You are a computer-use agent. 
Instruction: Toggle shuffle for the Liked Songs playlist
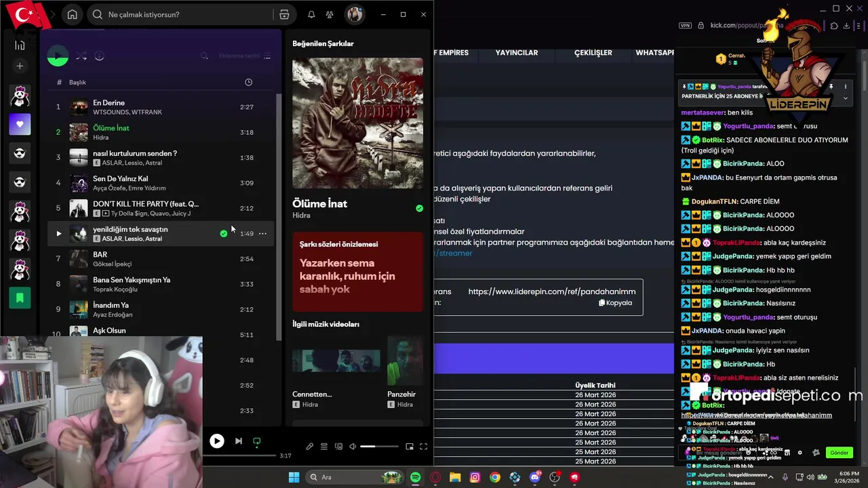[81, 56]
